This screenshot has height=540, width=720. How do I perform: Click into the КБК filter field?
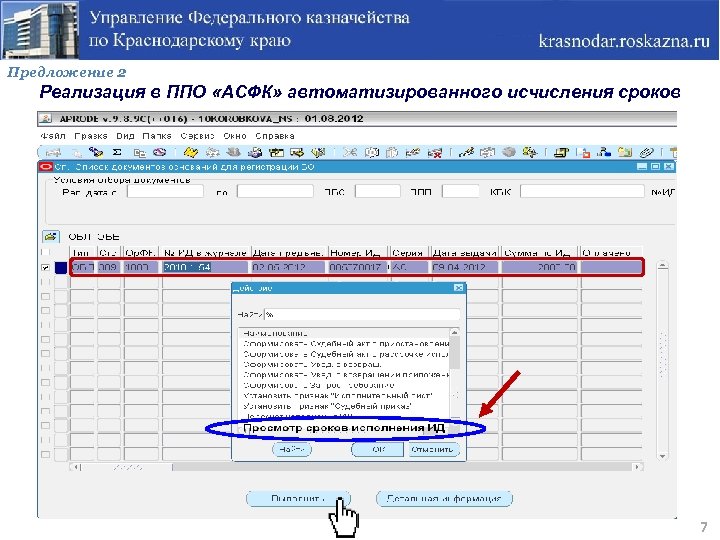tap(582, 191)
